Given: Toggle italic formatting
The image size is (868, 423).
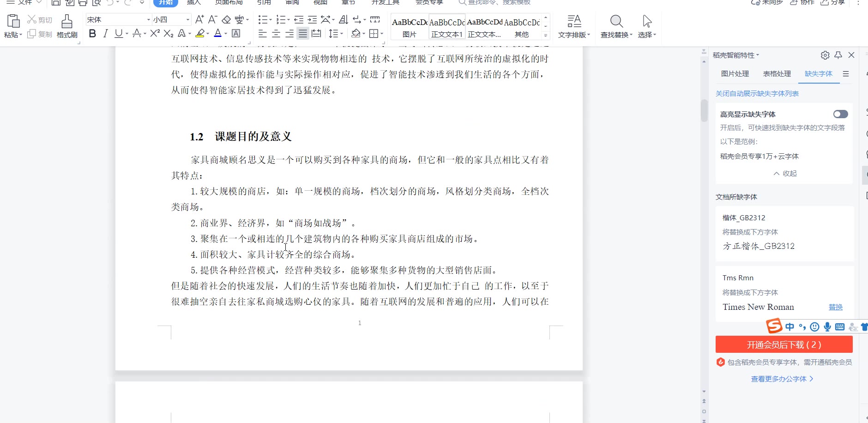Looking at the screenshot, I should (106, 33).
